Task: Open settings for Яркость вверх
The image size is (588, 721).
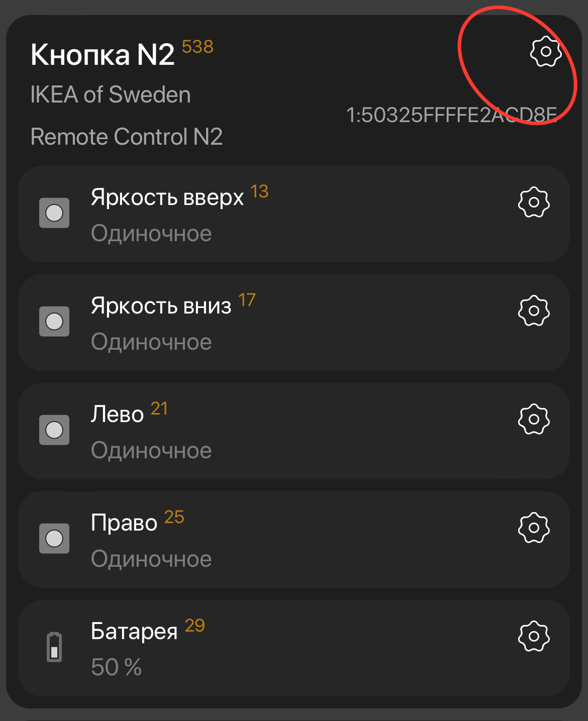Action: [x=533, y=202]
